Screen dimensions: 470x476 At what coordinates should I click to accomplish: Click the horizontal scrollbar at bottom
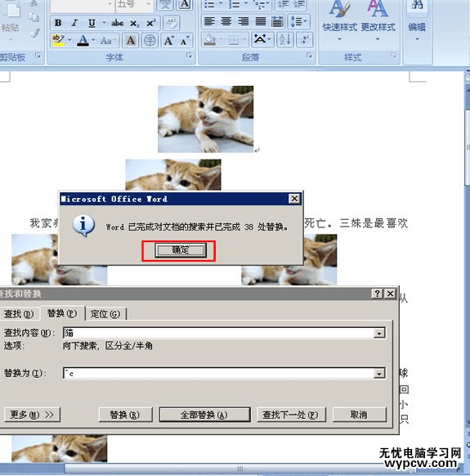tap(239, 469)
